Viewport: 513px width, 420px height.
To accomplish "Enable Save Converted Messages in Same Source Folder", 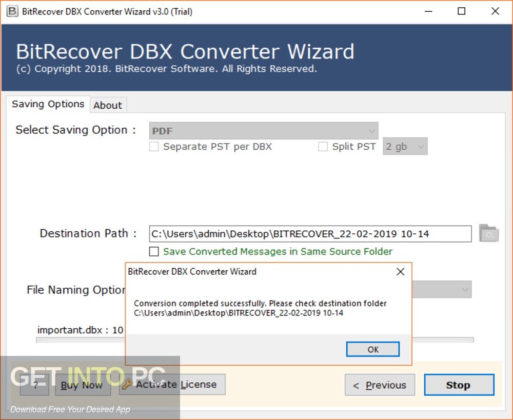I will pos(154,252).
